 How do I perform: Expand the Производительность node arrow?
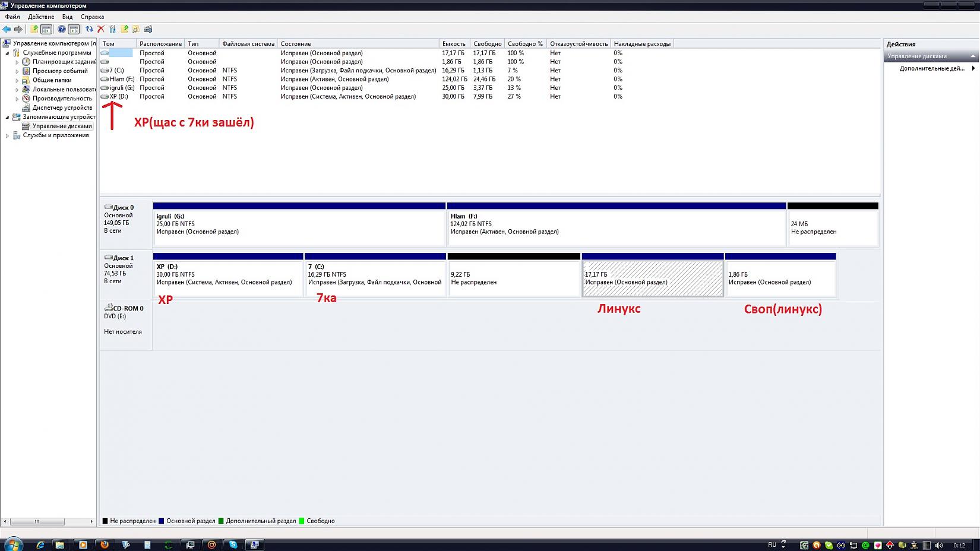click(17, 99)
